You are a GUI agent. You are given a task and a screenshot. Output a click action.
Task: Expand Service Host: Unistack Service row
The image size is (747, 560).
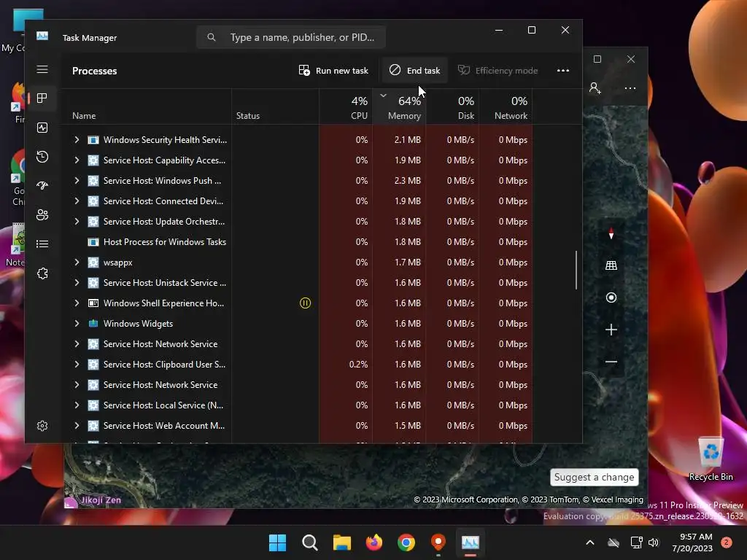click(x=77, y=283)
